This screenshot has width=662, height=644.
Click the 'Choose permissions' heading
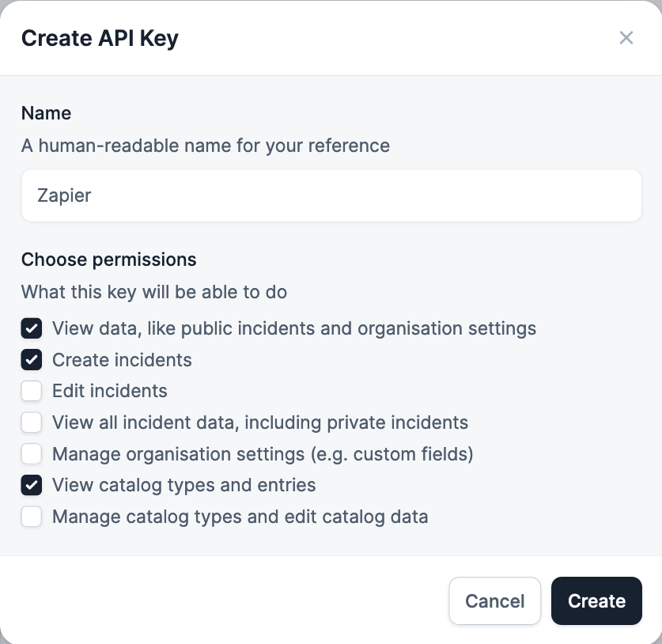(x=108, y=259)
